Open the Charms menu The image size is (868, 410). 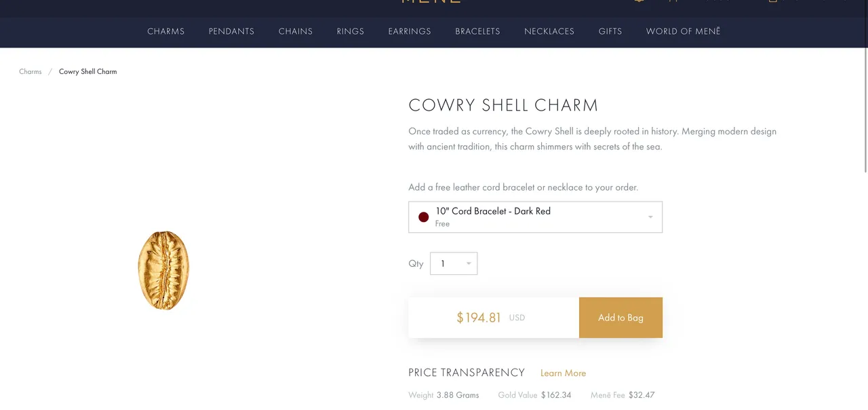(165, 31)
